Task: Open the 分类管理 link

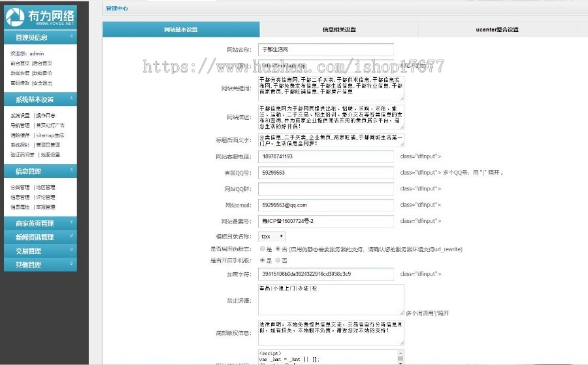Action: coord(20,187)
